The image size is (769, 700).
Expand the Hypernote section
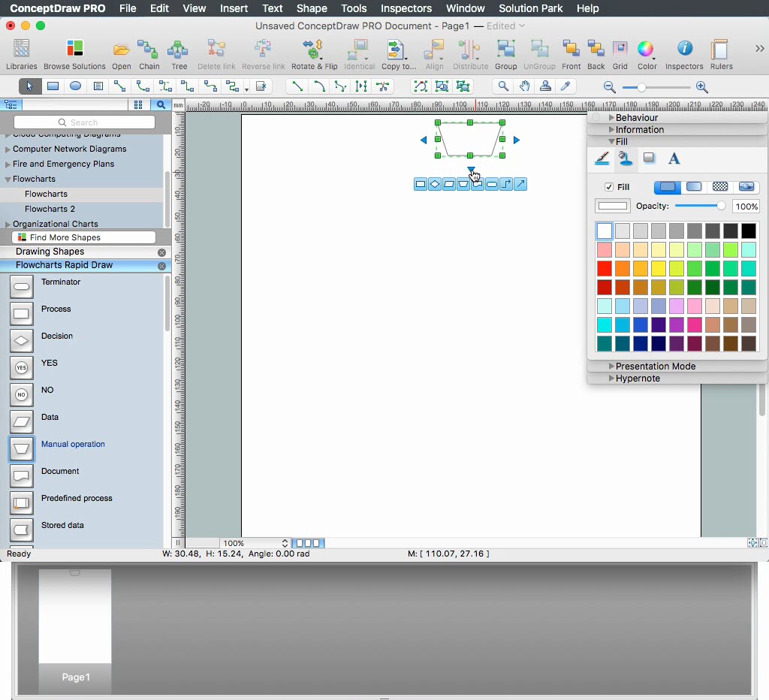[611, 379]
